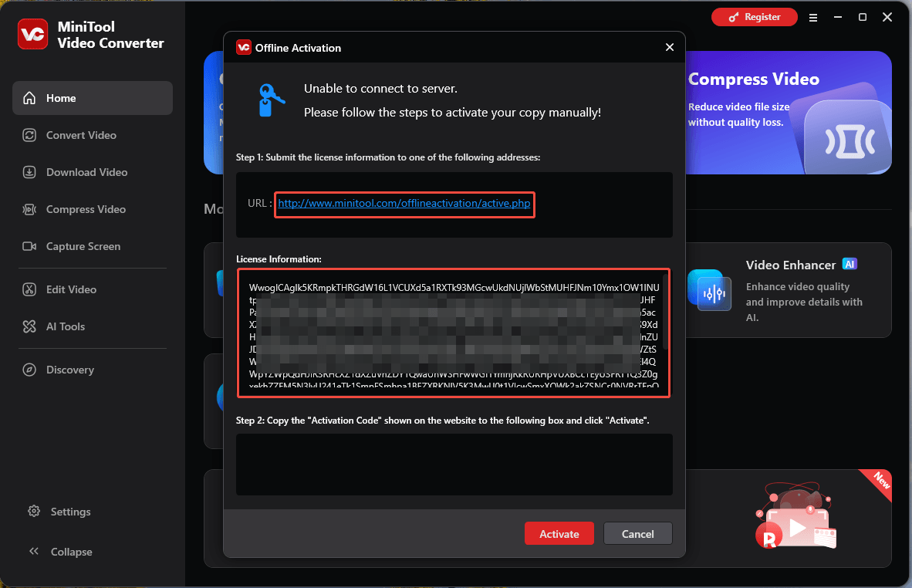Click the AI badge beside Video Enhancer
The width and height of the screenshot is (912, 588).
coord(850,265)
